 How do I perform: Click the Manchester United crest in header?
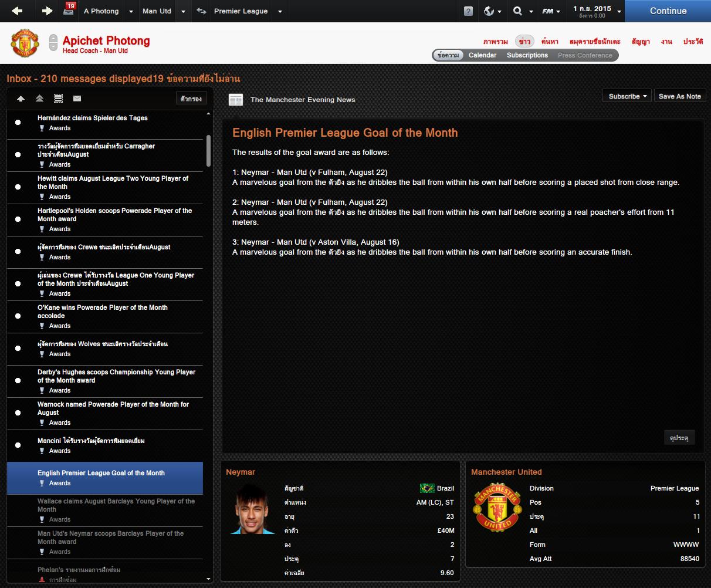click(25, 43)
